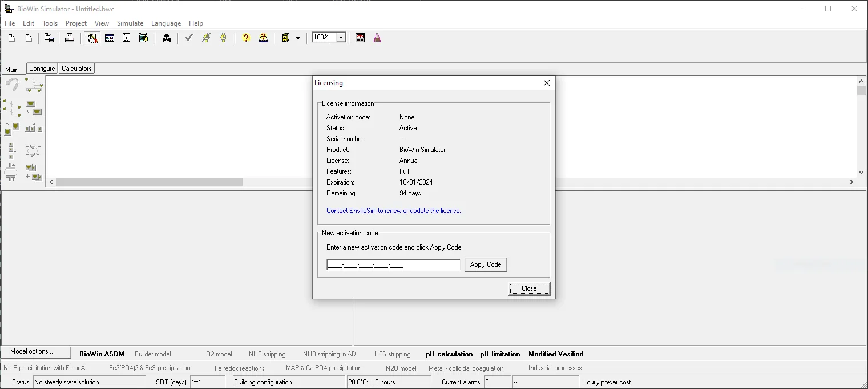Viewport: 868px width, 389px height.
Task: Open the Project menu
Action: point(76,23)
